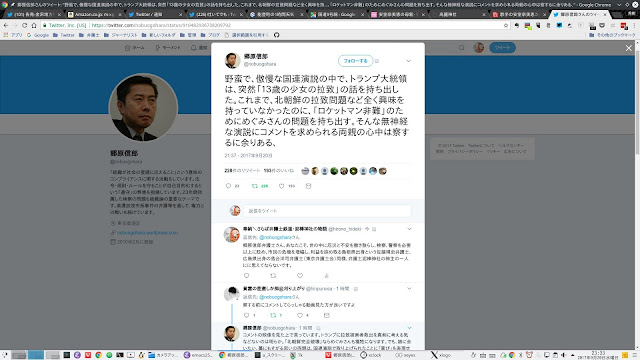Like icon under the @hinpanosa tweet
The image size is (640, 360).
(x=300, y=315)
